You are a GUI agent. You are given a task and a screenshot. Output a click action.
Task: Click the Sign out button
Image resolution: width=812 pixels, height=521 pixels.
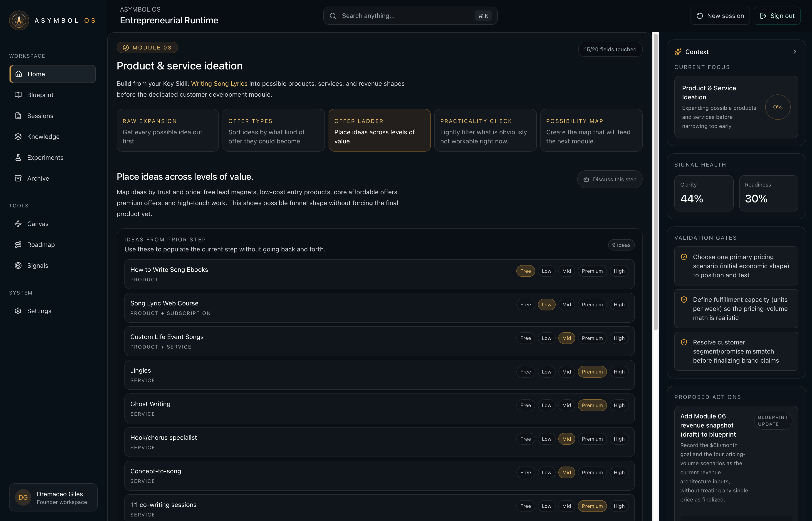click(x=777, y=16)
